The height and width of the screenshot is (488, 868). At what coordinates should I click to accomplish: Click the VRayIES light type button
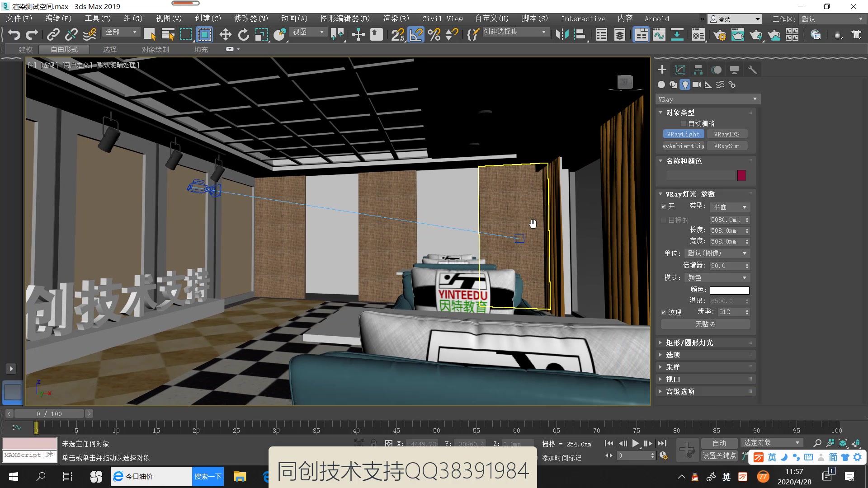(x=726, y=134)
